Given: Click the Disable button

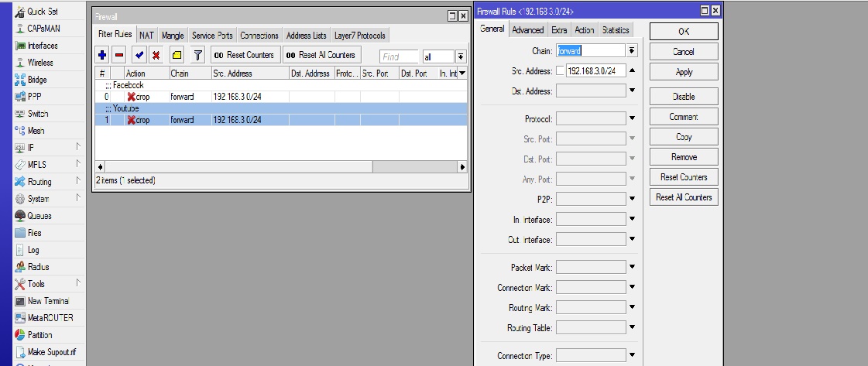Looking at the screenshot, I should (684, 96).
